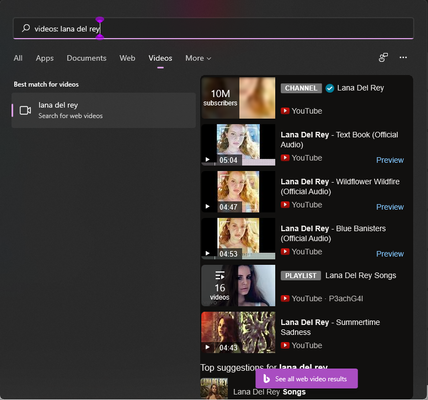Open Wildflower Wildfire (Official Audio) title
428x400 pixels.
pyautogui.click(x=340, y=186)
